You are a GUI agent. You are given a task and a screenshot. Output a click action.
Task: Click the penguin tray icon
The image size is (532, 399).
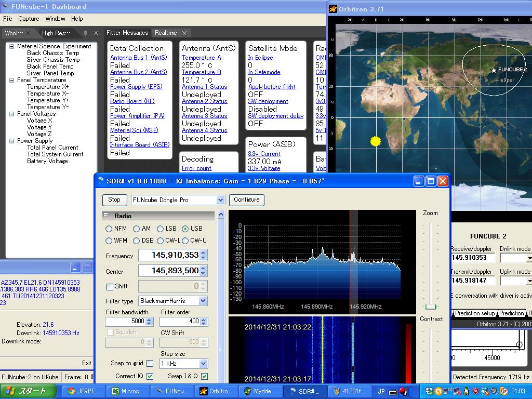pos(466,392)
